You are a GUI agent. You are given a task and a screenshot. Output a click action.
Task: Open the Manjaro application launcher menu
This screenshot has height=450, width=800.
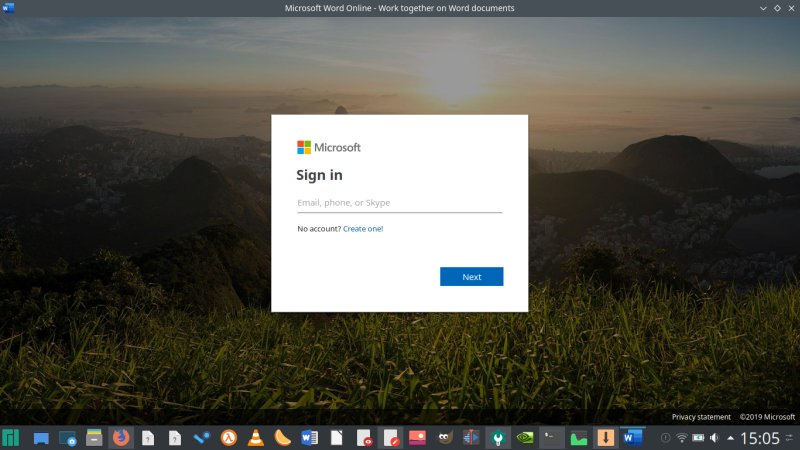[11, 437]
